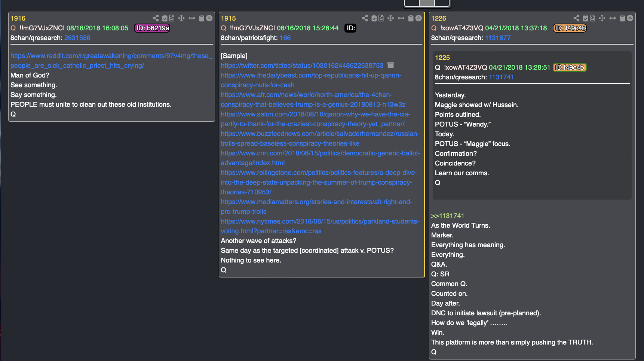Click the orange Q icon on post 1915
This screenshot has height=361, width=644.
(223, 28)
